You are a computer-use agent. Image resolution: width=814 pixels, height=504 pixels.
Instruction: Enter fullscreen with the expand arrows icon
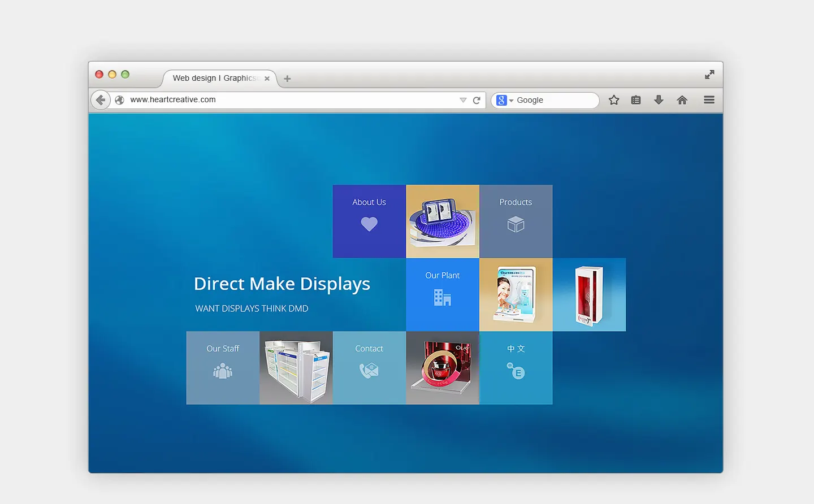[x=709, y=75]
